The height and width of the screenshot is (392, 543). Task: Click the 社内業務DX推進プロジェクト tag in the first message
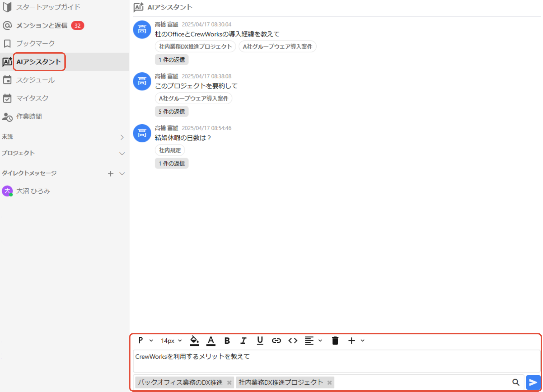195,47
